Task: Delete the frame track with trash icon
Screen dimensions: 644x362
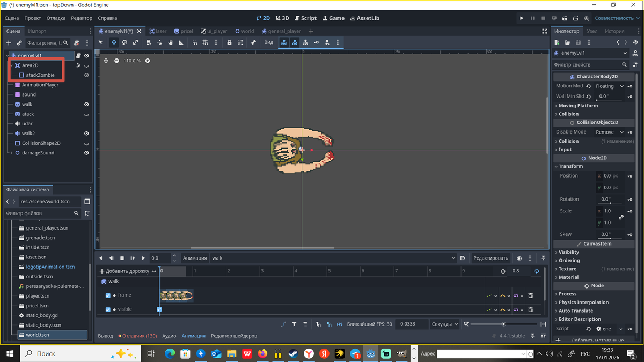Action: pos(530,295)
